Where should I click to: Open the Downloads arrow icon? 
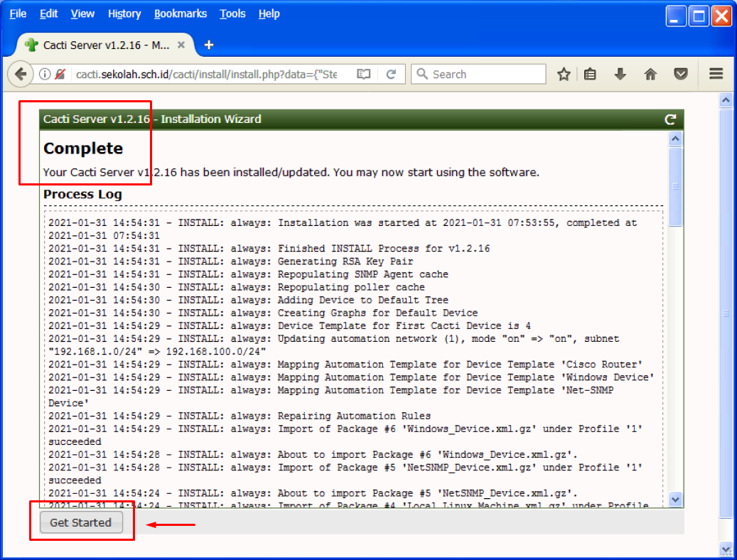click(x=620, y=74)
